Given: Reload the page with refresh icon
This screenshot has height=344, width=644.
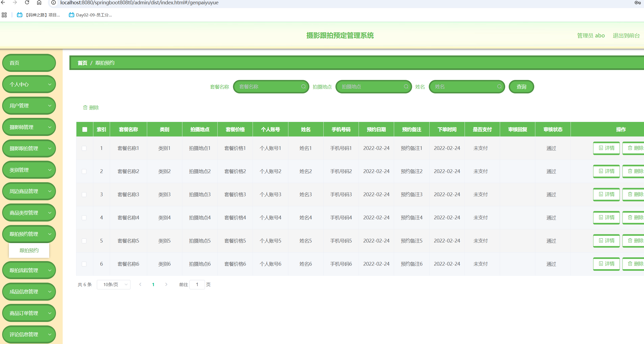Looking at the screenshot, I should coord(27,2).
